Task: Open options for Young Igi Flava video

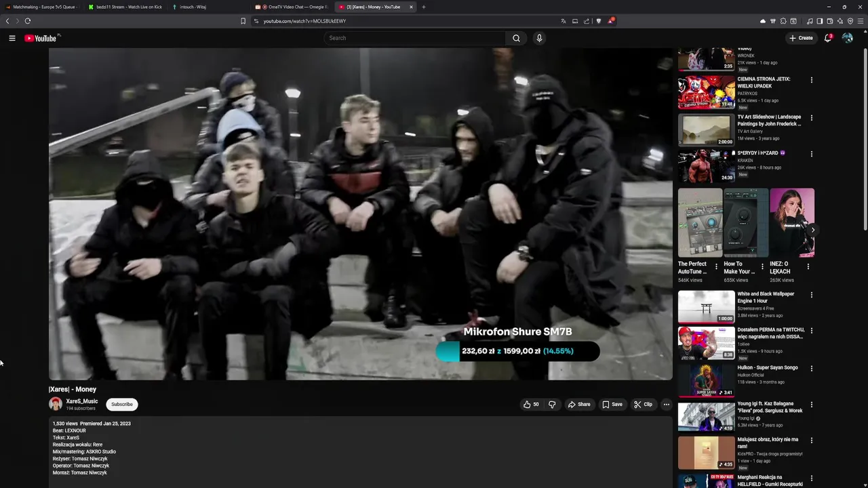Action: [811, 405]
